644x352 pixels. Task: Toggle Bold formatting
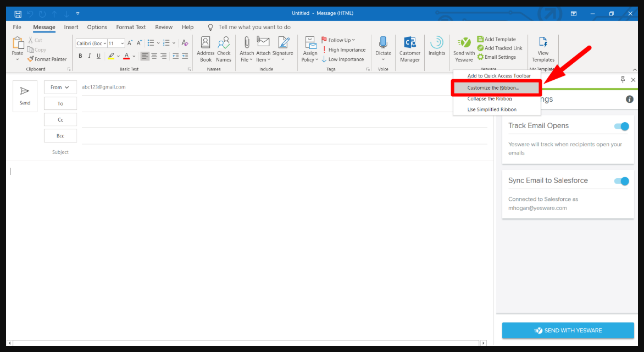coord(80,56)
